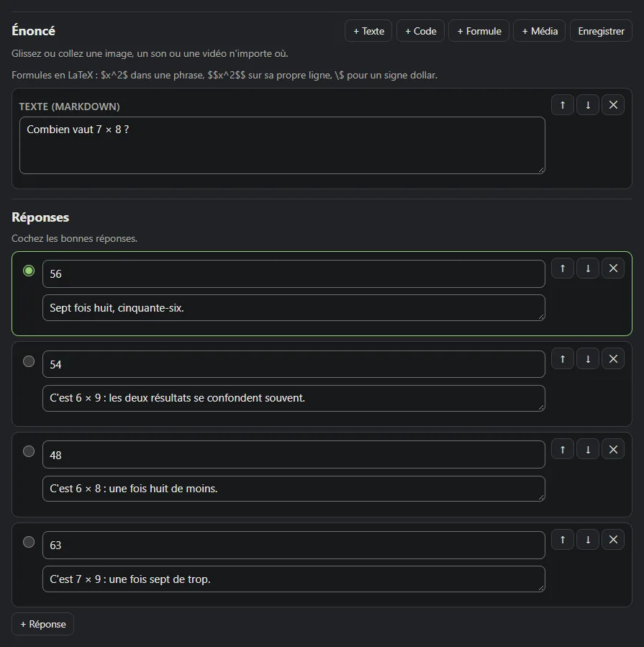Viewport: 644px width, 647px height.
Task: Move answer 63 up
Action: pos(562,540)
